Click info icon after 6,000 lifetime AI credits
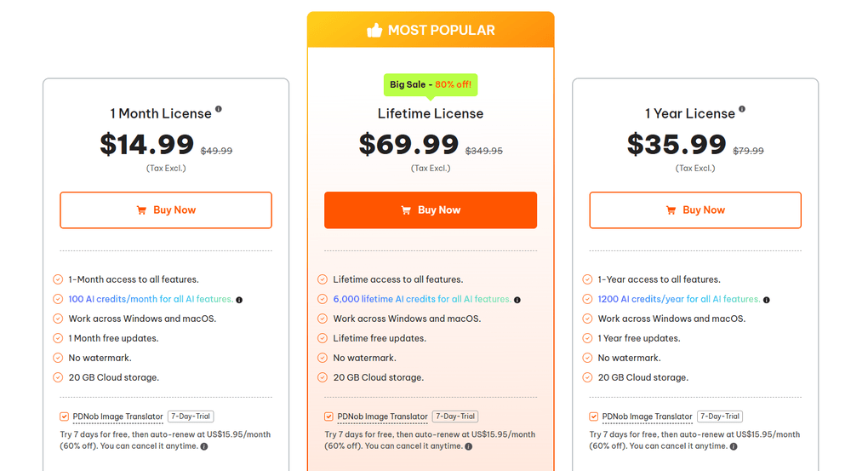 coord(517,300)
